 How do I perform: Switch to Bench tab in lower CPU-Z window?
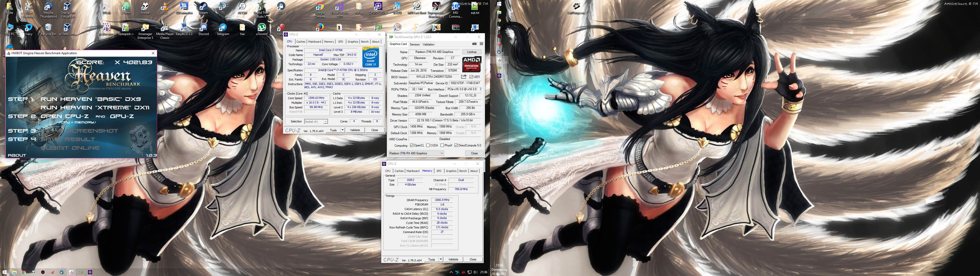coord(463,171)
